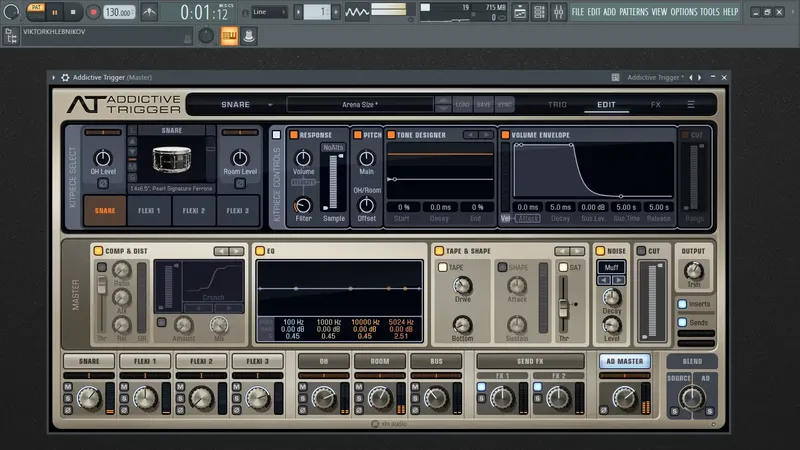This screenshot has width=800, height=450.
Task: Click the Sat Thr slider in Tape & Shape
Action: [564, 307]
